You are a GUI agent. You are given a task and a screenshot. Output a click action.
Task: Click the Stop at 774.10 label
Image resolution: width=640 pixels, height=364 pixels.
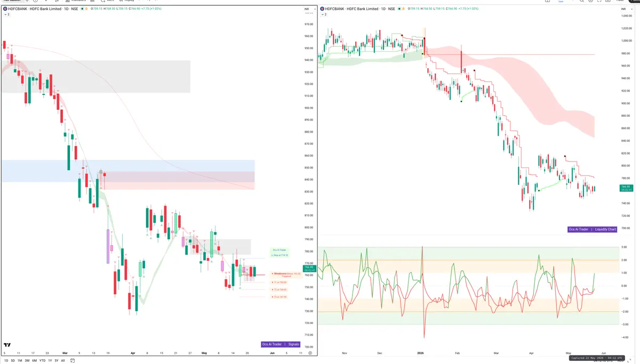click(x=279, y=255)
